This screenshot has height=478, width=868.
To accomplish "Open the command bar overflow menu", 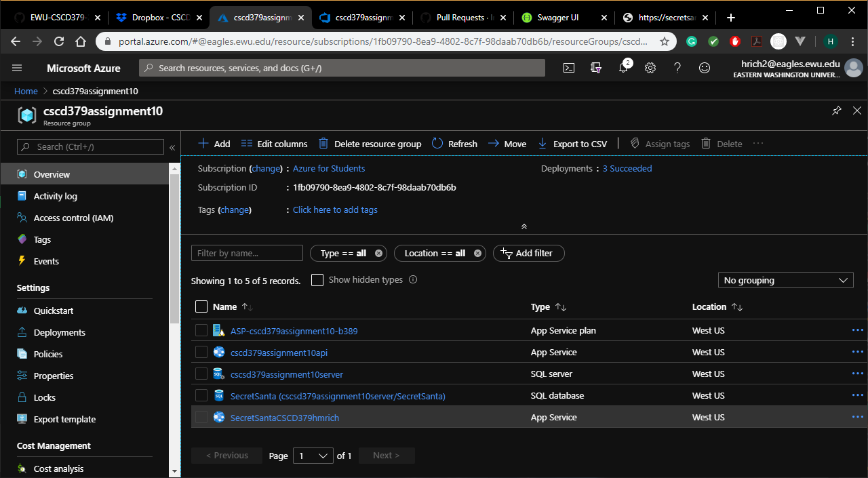I will [x=758, y=144].
